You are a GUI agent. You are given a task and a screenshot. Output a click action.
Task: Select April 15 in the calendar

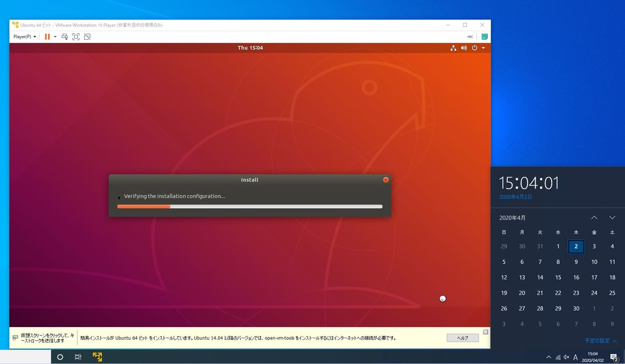558,277
